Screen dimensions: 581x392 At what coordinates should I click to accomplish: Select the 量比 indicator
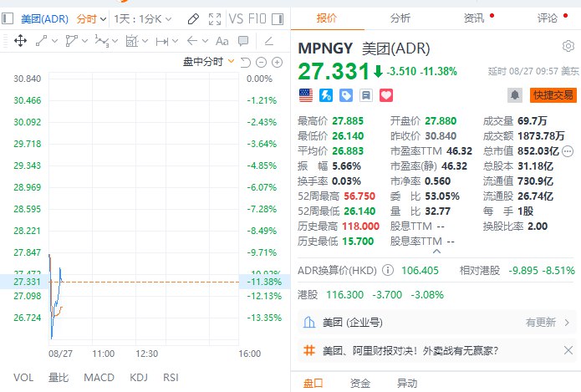coord(59,378)
